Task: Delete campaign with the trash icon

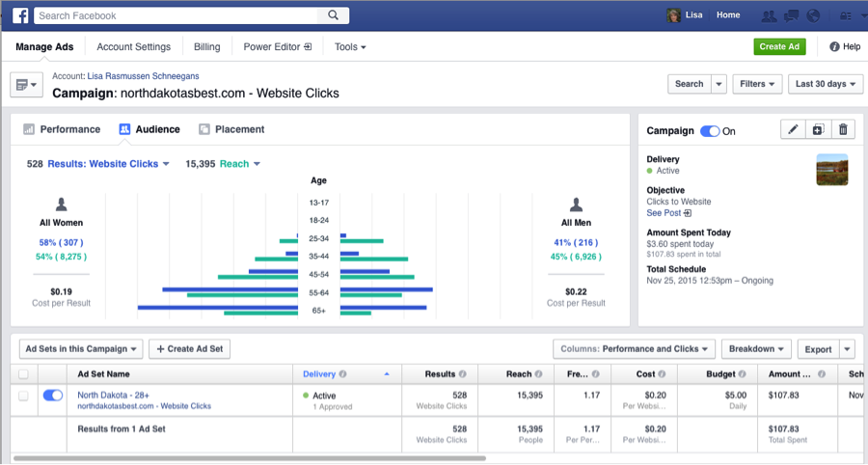Action: 843,130
